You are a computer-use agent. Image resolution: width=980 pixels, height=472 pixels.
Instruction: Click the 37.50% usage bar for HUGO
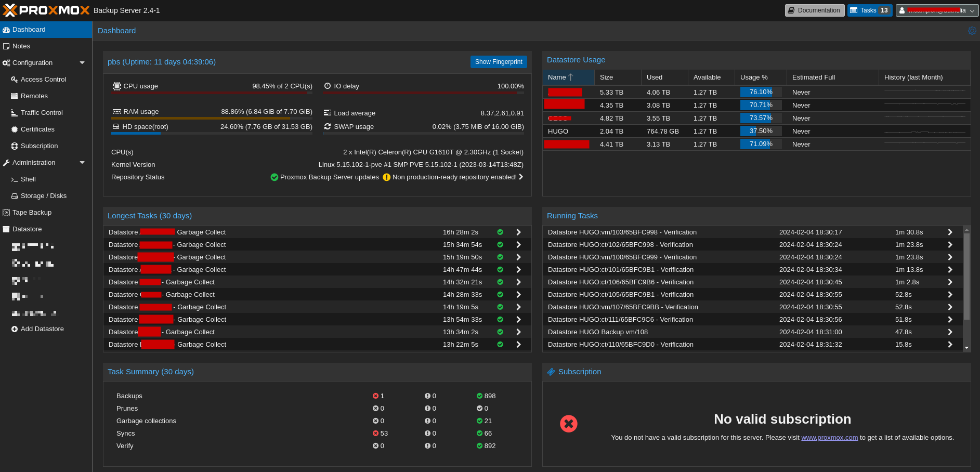[761, 131]
